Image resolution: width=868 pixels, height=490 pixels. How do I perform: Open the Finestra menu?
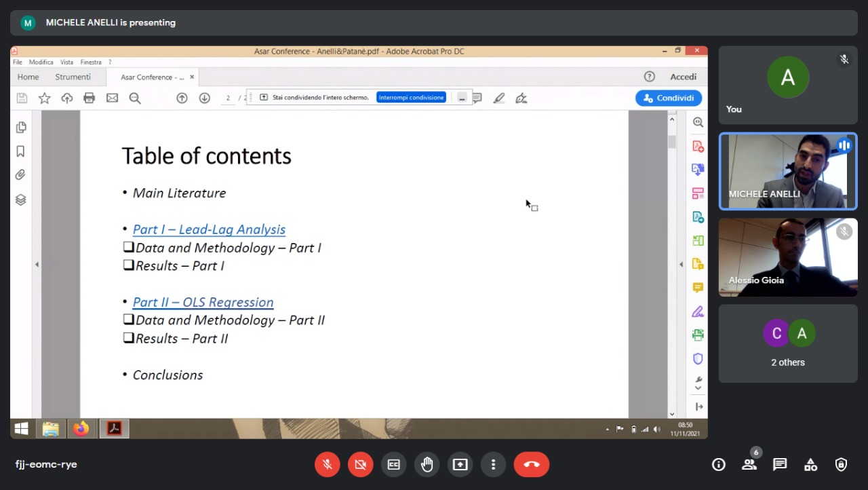91,62
